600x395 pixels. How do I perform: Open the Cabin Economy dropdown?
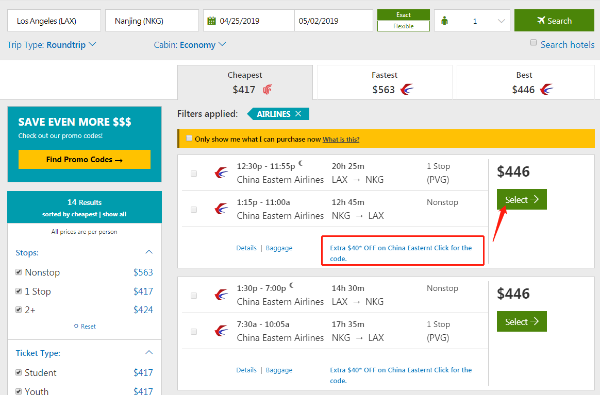tap(190, 45)
